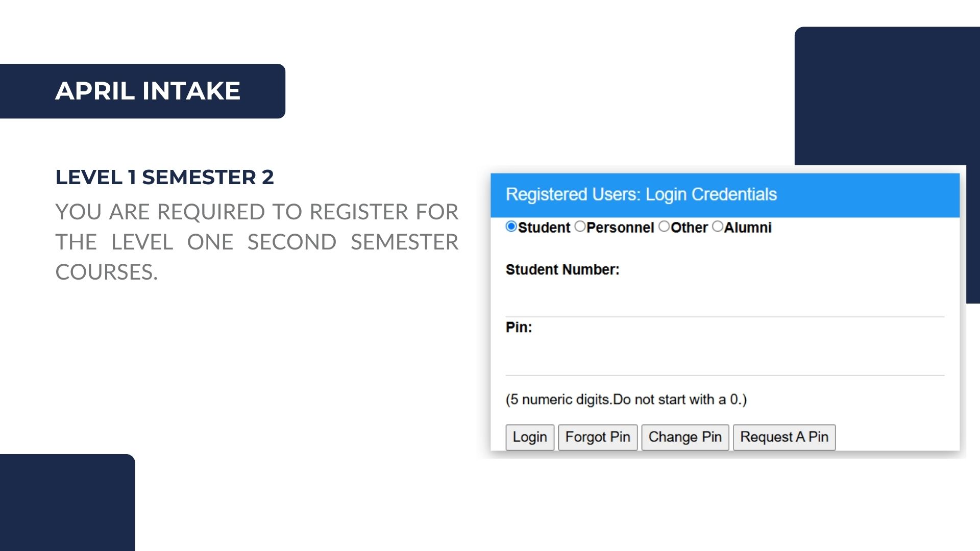Click the Request A Pin button
The width and height of the screenshot is (980, 551).
pyautogui.click(x=784, y=437)
